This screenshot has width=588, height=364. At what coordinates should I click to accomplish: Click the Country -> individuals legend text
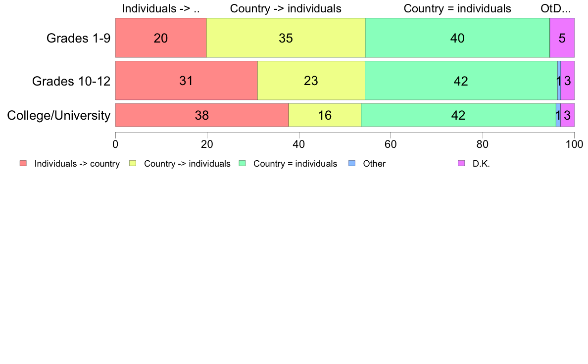click(187, 164)
